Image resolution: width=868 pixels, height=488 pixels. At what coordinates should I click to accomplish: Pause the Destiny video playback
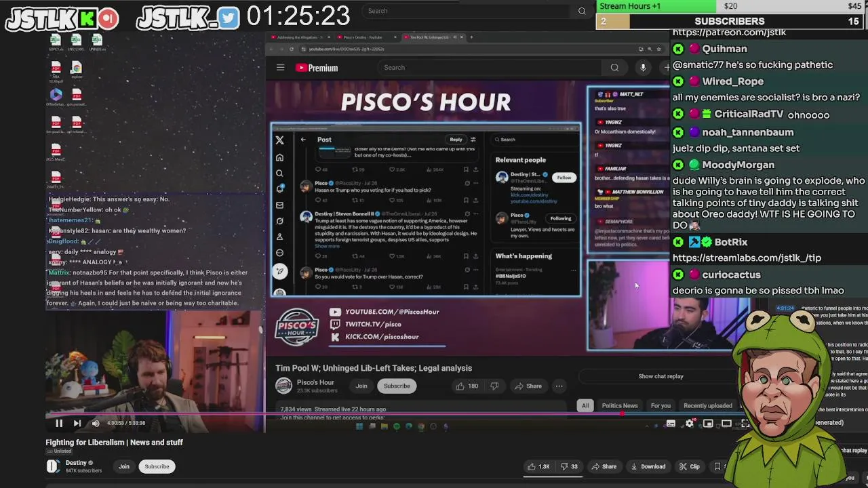(59, 424)
